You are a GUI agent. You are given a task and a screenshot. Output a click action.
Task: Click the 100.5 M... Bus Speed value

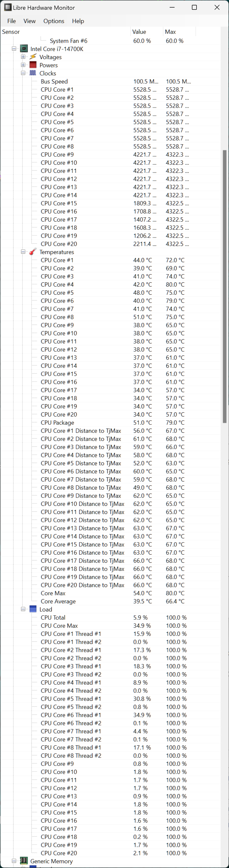146,82
